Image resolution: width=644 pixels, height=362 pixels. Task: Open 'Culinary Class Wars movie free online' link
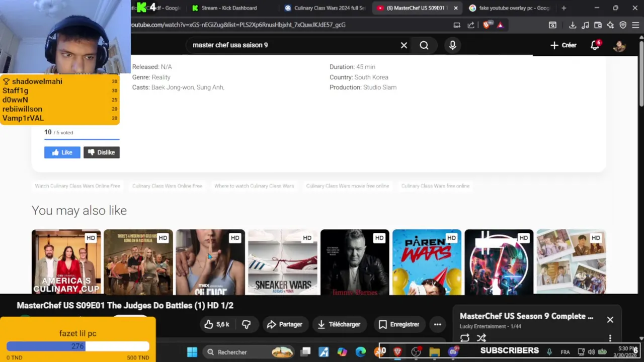348,186
